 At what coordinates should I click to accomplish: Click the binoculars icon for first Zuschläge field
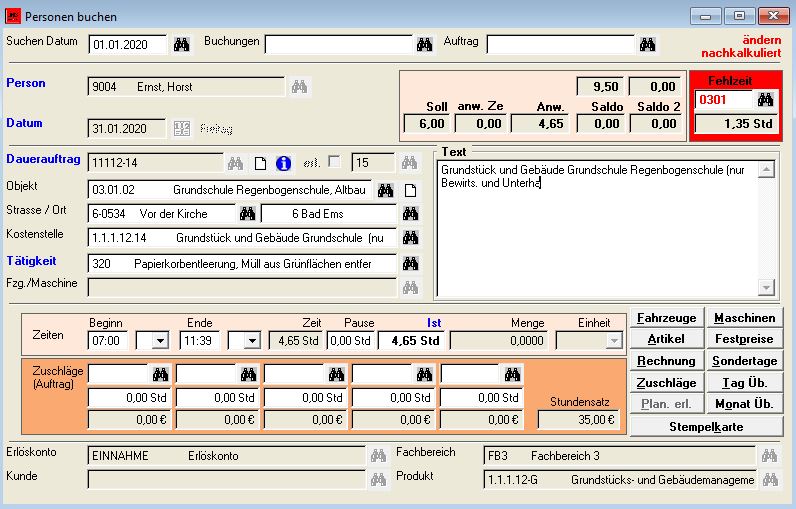point(160,374)
